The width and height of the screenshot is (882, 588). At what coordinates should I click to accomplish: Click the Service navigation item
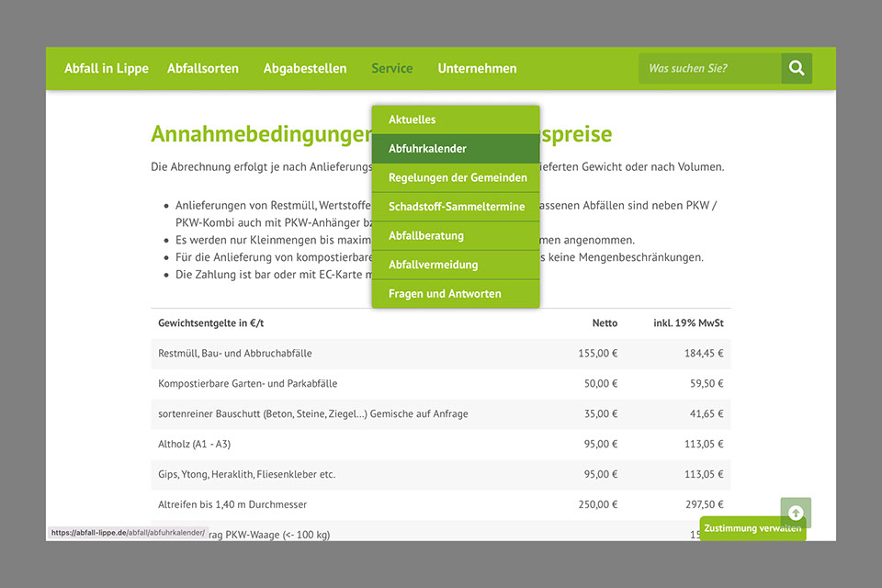point(392,68)
